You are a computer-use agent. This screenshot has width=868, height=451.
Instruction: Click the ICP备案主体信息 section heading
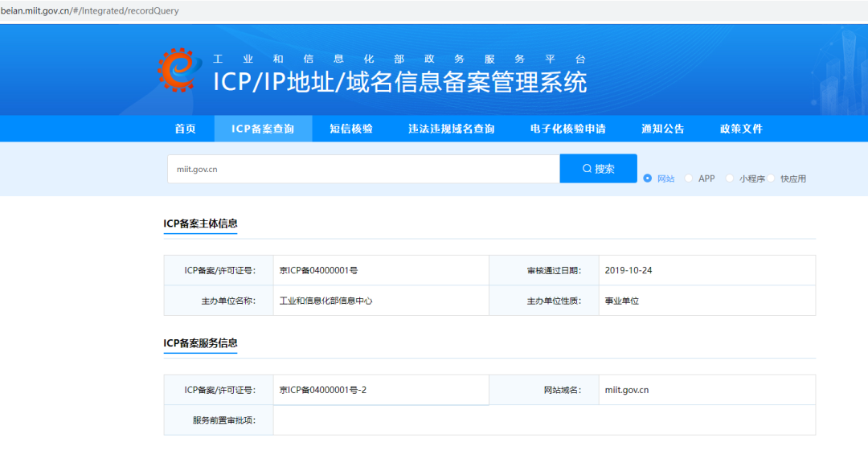pos(200,223)
